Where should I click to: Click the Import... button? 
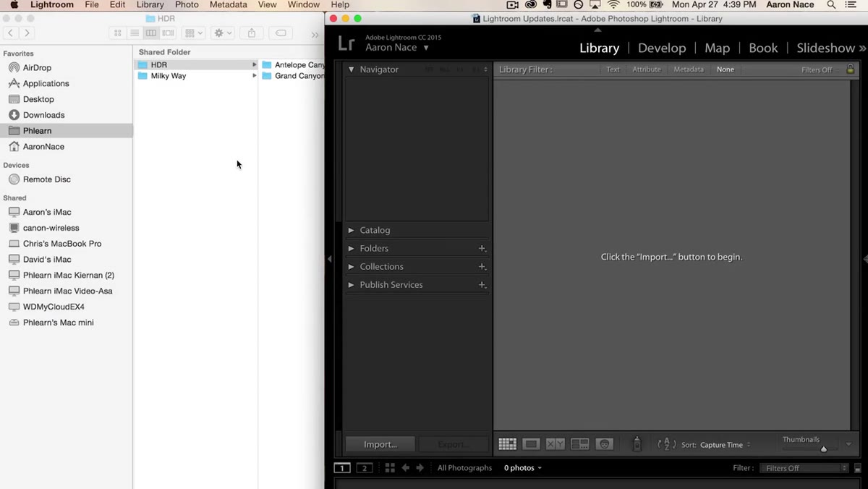point(380,444)
